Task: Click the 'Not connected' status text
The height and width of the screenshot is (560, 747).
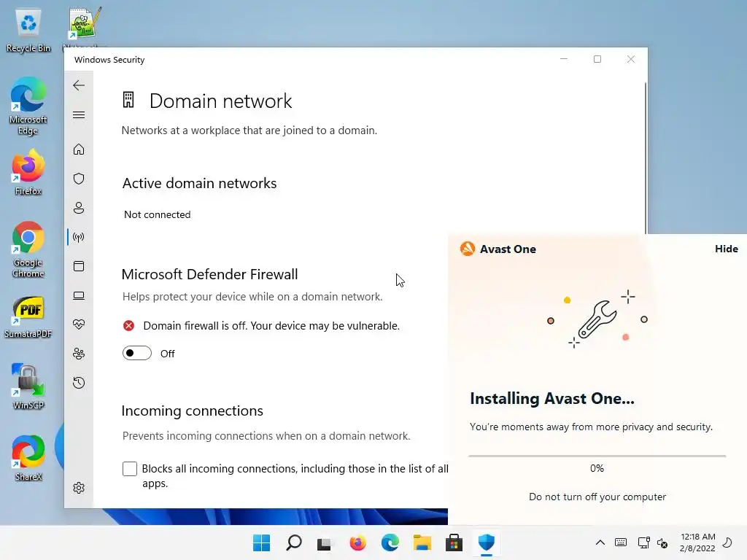Action: 158,214
